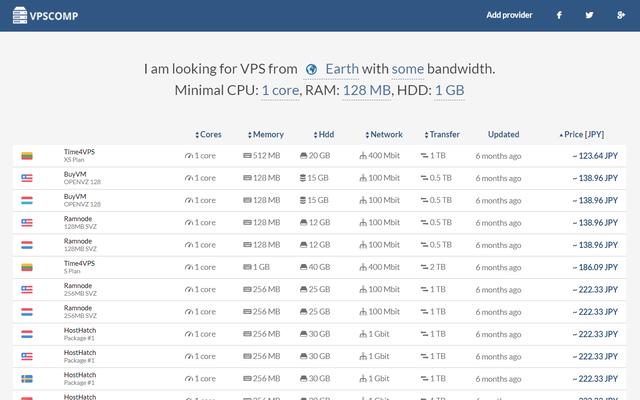Sort the table by Hdd column
The height and width of the screenshot is (400, 640).
(324, 134)
